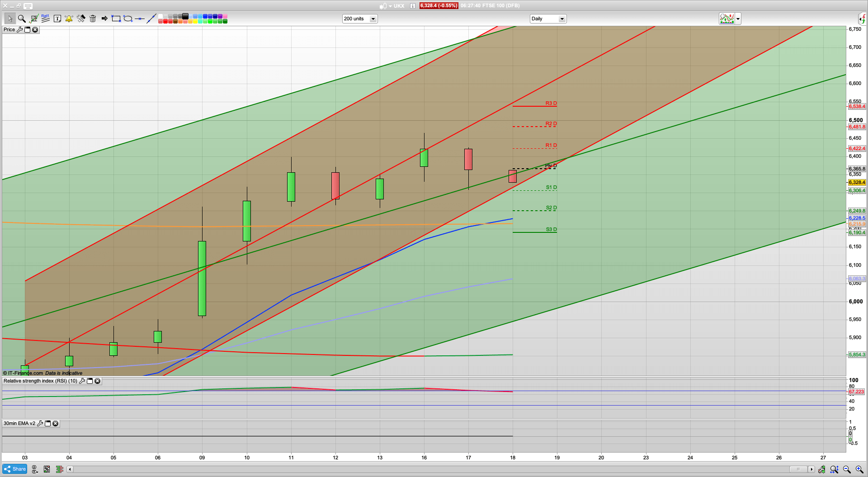Screen dimensions: 868x477
Task: Open the chart tools/settings wrench icon
Action: tap(81, 19)
